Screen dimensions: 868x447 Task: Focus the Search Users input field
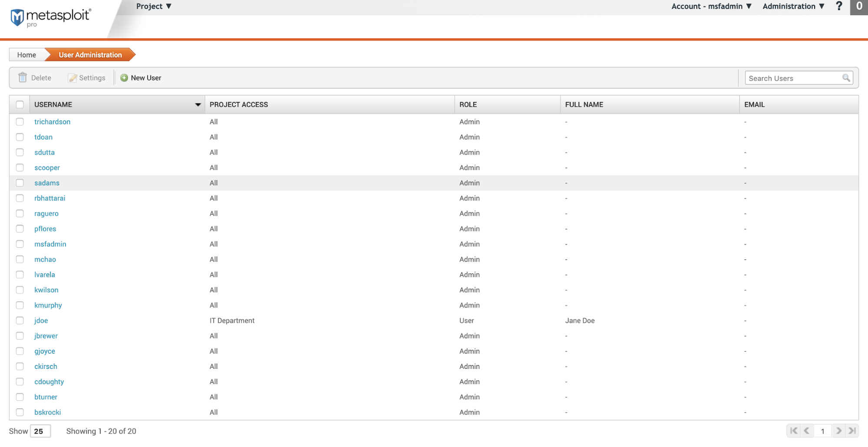[793, 79]
